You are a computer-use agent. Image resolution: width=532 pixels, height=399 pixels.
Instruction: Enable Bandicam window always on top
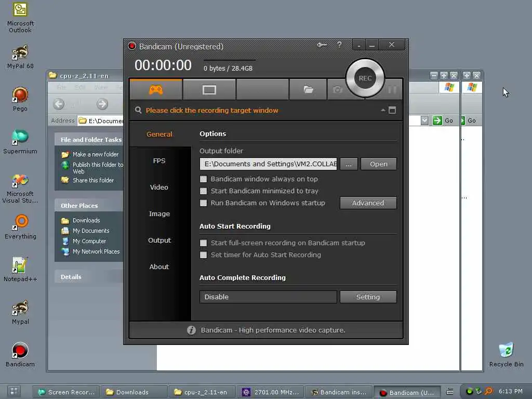pyautogui.click(x=203, y=179)
